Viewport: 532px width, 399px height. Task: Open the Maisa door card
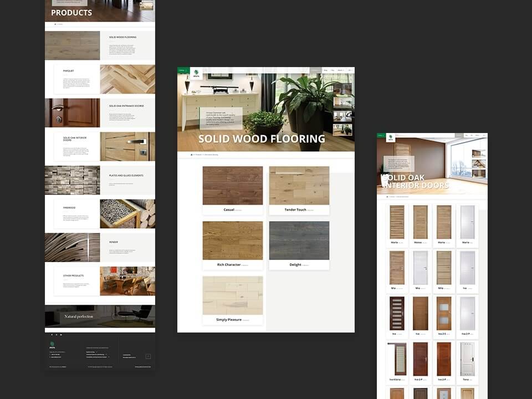click(x=421, y=225)
